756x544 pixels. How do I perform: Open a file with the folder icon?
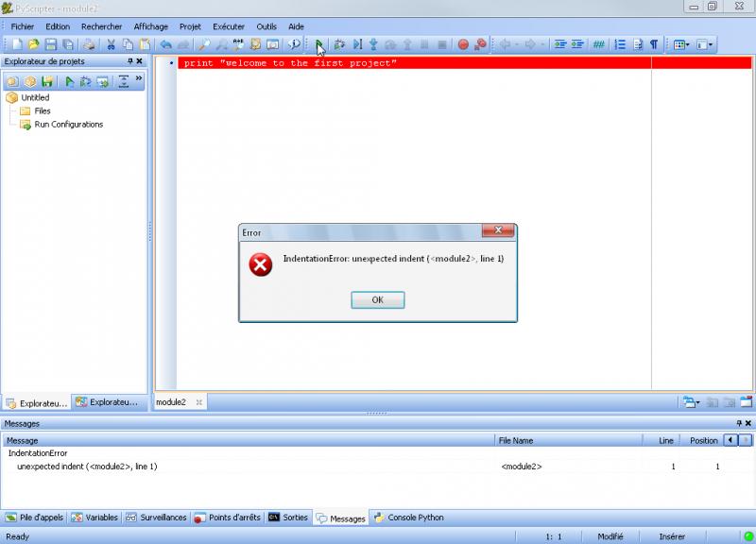[33, 44]
